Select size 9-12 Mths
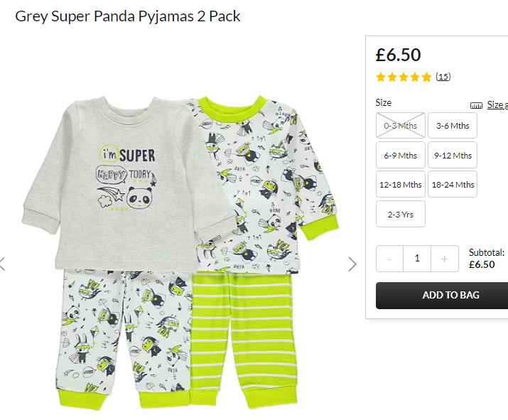 point(453,155)
